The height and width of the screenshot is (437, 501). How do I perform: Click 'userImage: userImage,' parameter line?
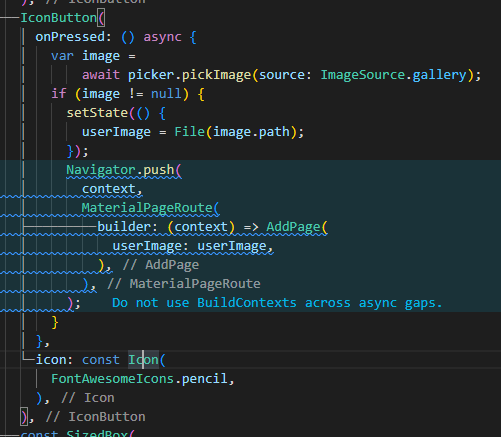193,246
